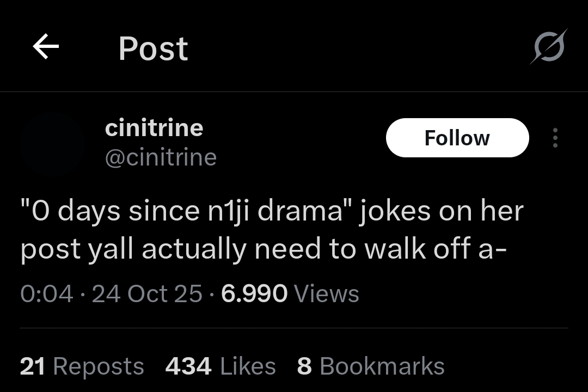Screen dimensions: 588x392
Task: Click the number 21 beside Reposts
Action: pos(33,366)
